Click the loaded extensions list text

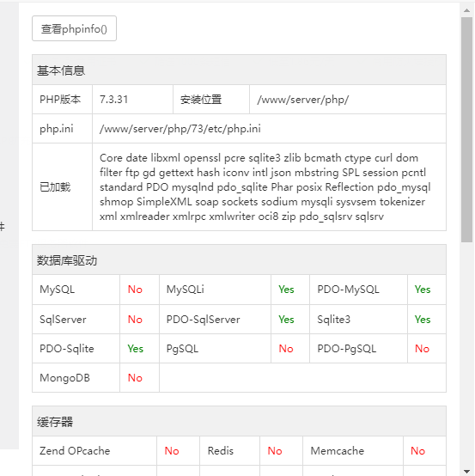(x=265, y=187)
